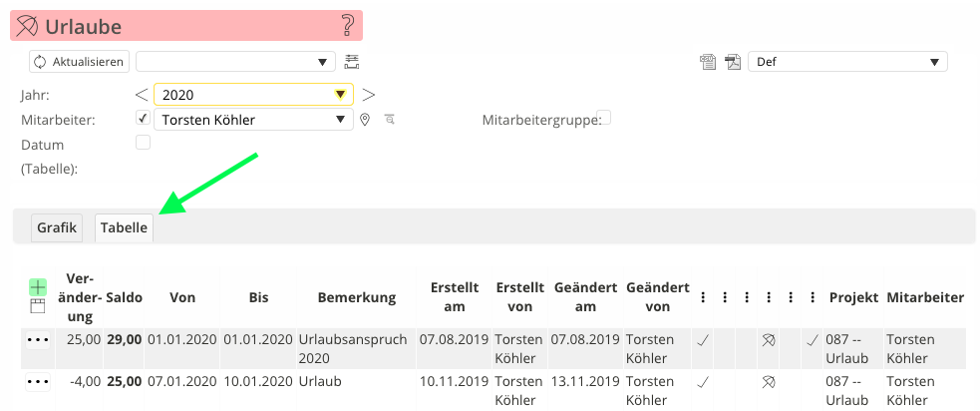The width and height of the screenshot is (980, 411).
Task: Click calendar icon below green plus
Action: pyautogui.click(x=38, y=306)
